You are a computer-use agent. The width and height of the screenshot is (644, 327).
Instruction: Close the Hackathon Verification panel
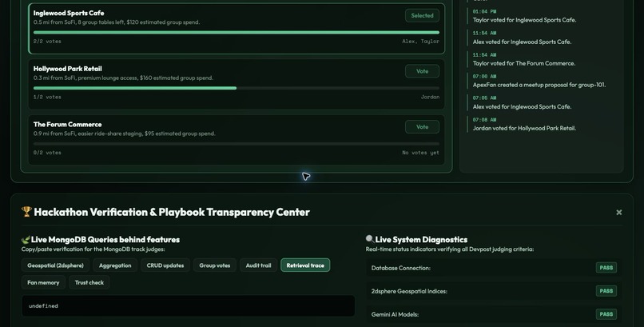[619, 213]
